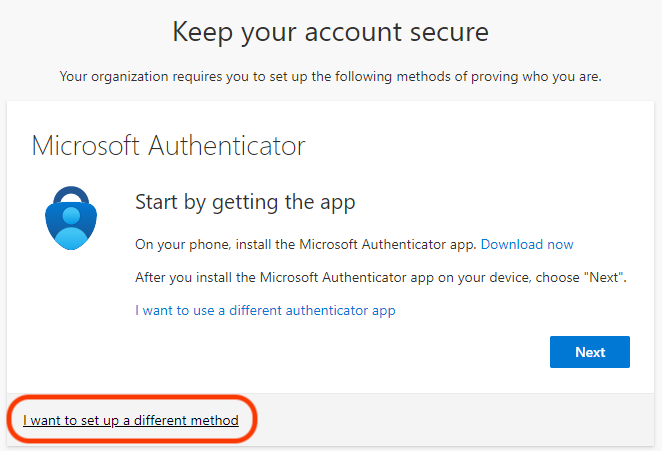Open the Download now link
The width and height of the screenshot is (662, 451).
pos(527,244)
